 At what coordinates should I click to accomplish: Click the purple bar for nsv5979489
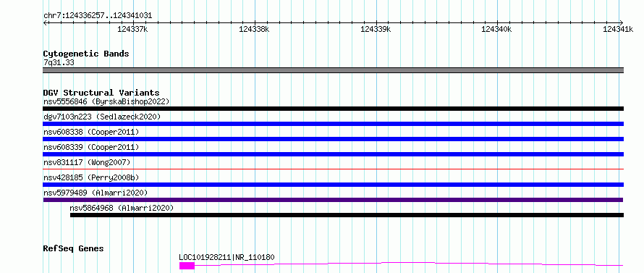pyautogui.click(x=333, y=200)
